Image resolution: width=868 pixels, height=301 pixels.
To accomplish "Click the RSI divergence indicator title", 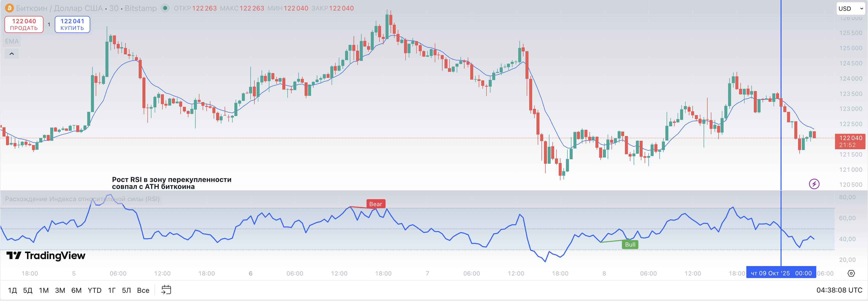I will click(82, 199).
